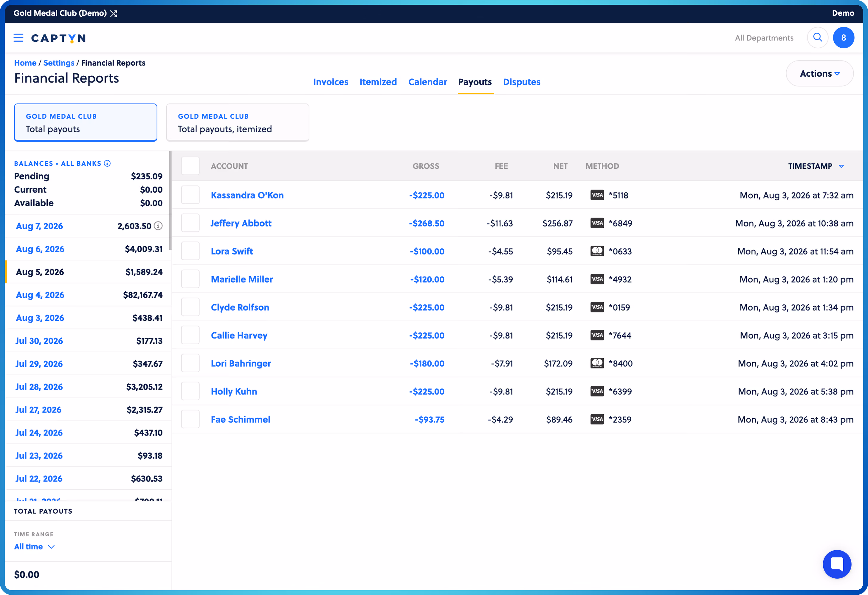The width and height of the screenshot is (868, 595).
Task: Select the Clyde Rolfson row checkbox
Action: point(190,307)
